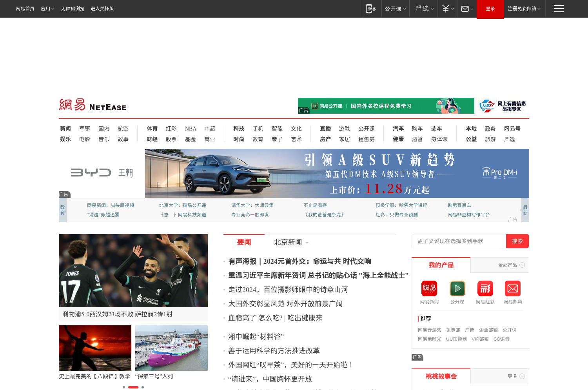Click 购房直通车 link
The image size is (588, 390).
tap(459, 205)
